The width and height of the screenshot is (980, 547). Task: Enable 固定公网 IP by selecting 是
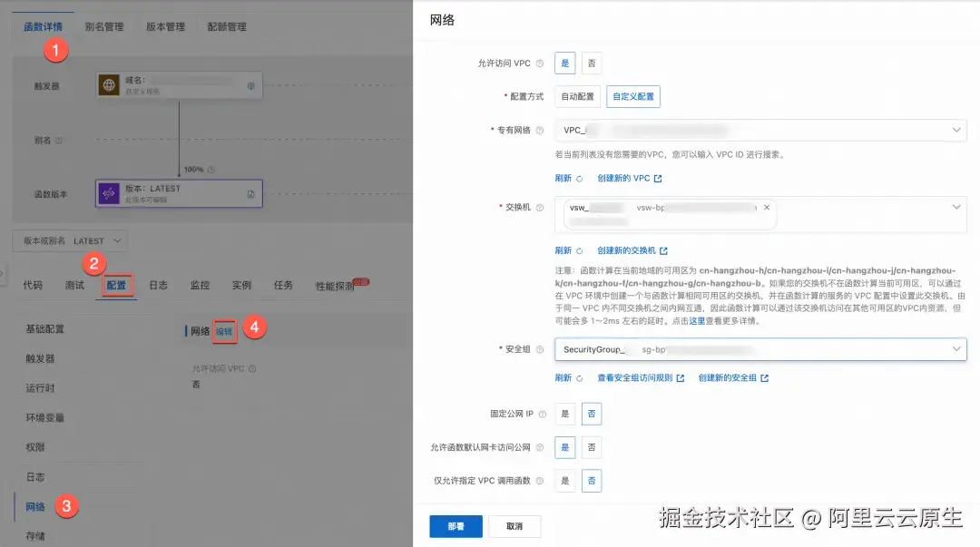click(x=564, y=413)
